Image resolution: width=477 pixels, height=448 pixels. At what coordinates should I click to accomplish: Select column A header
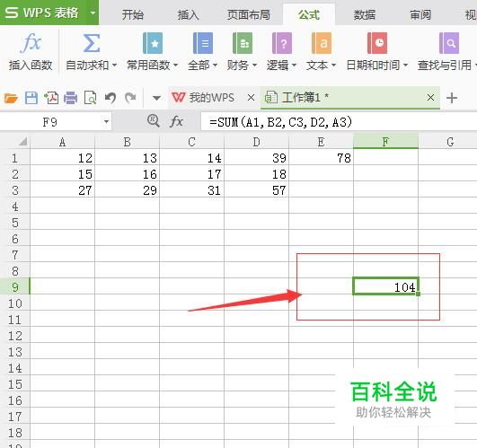click(x=62, y=142)
